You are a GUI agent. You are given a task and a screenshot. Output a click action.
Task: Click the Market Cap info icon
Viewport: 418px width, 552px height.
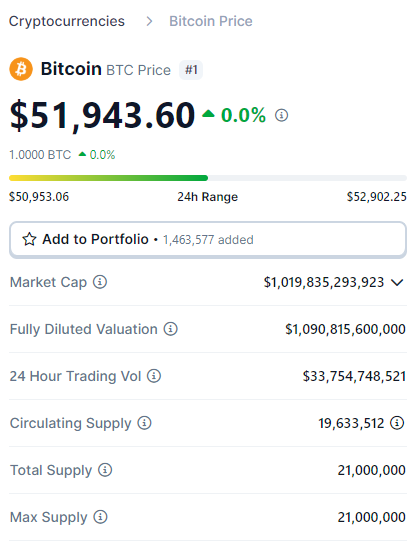click(x=100, y=282)
